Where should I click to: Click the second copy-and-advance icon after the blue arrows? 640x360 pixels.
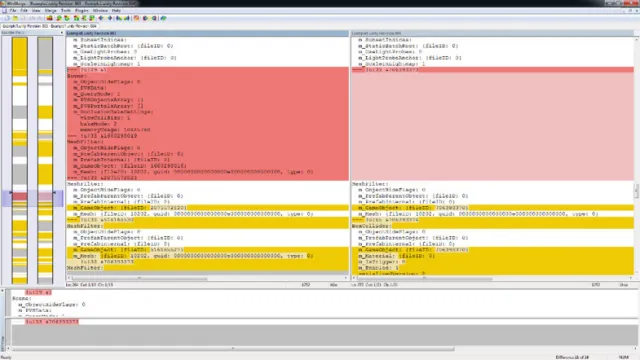[x=127, y=18]
